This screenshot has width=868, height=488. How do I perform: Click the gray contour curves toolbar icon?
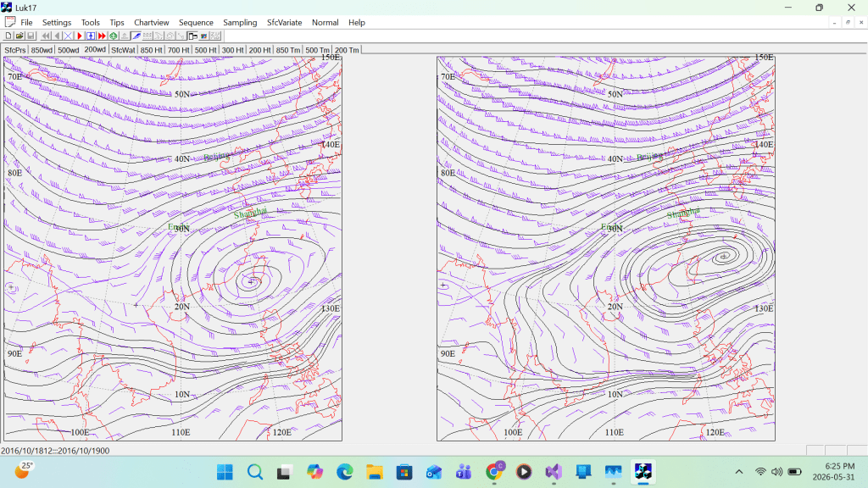159,36
